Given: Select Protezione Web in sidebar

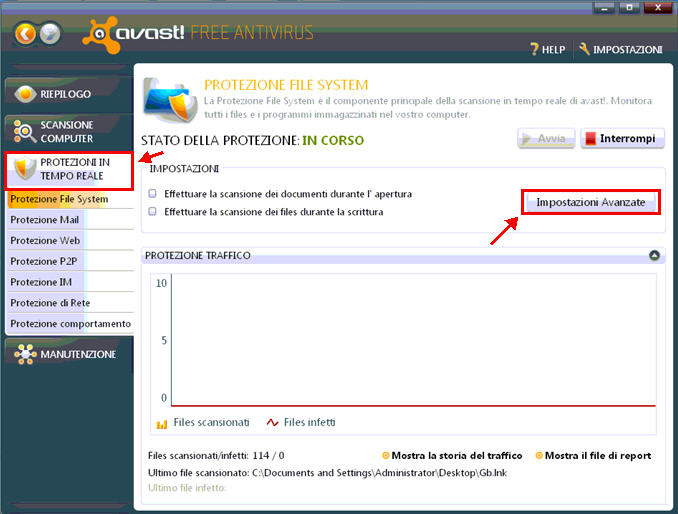Looking at the screenshot, I should (71, 240).
